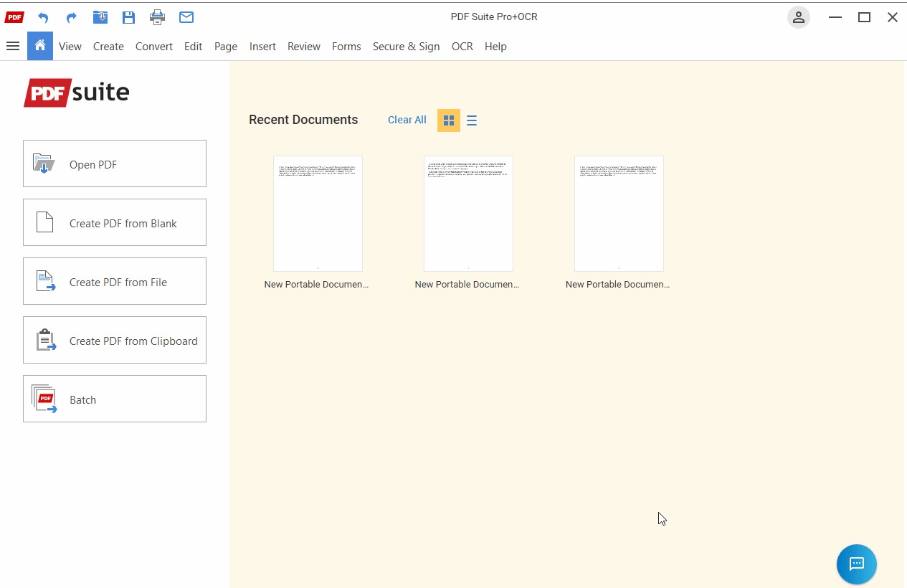Save document with the floppy disk icon
The width and height of the screenshot is (907, 588).
coord(128,17)
